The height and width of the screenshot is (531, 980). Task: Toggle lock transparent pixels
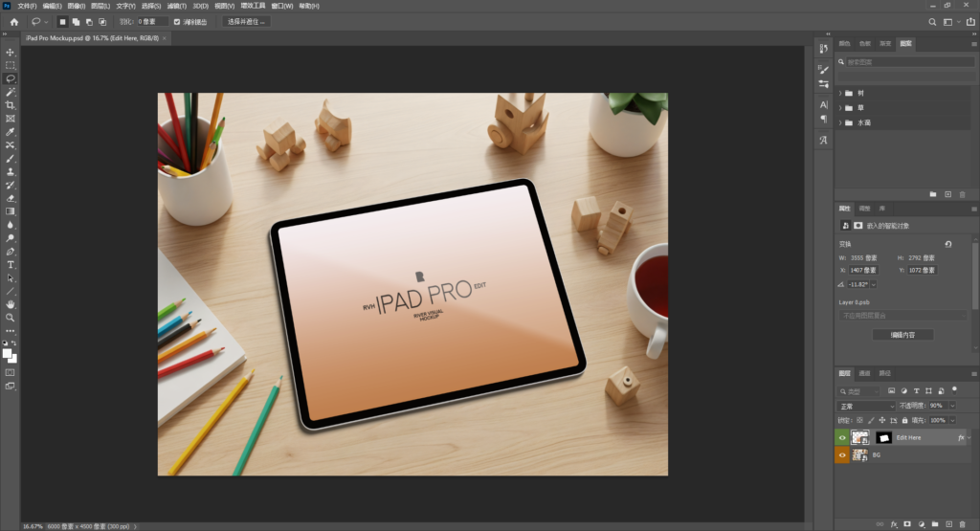[x=860, y=420]
